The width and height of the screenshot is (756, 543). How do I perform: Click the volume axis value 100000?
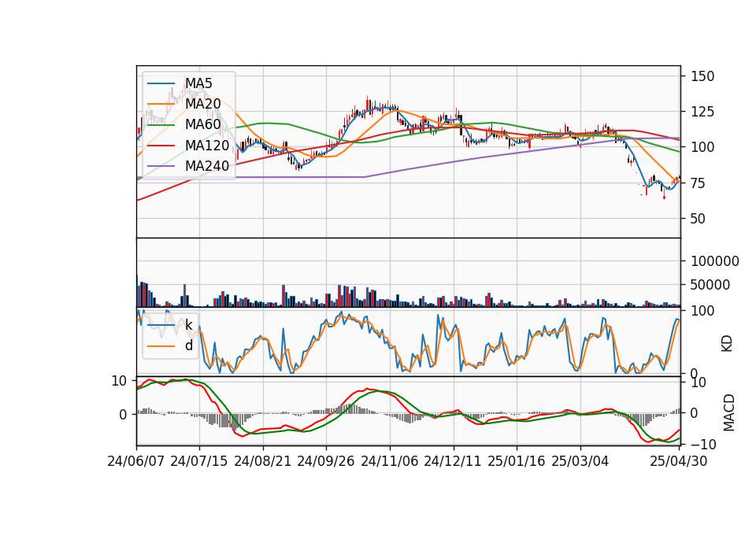(x=715, y=261)
